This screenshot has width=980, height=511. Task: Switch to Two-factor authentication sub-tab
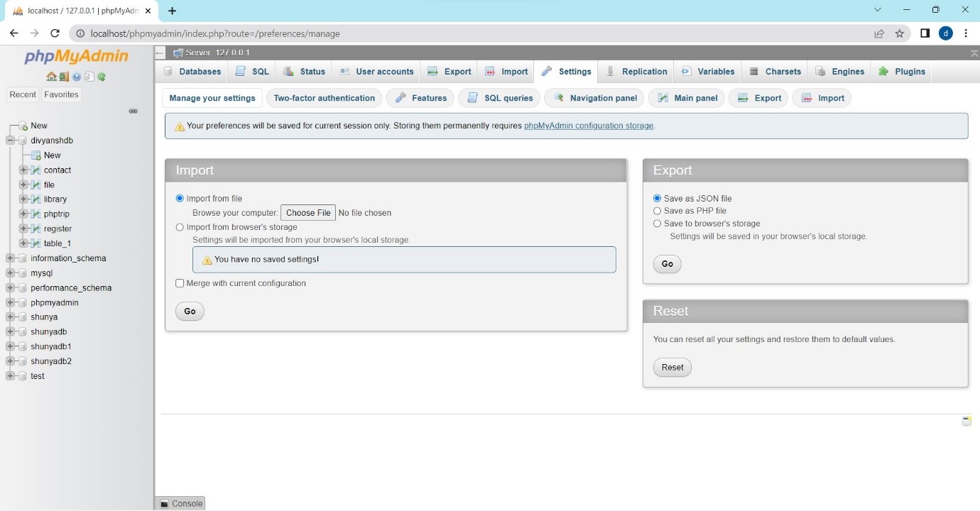[324, 98]
